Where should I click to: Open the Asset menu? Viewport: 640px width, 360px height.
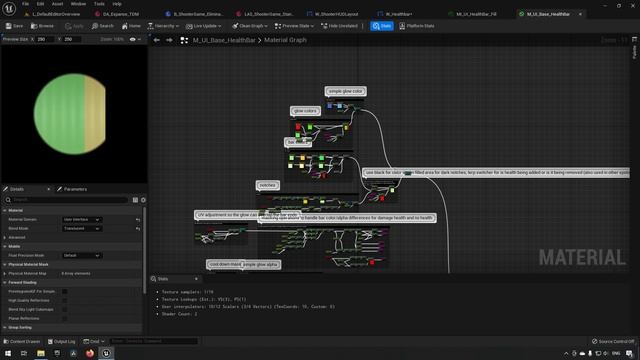[57, 4]
